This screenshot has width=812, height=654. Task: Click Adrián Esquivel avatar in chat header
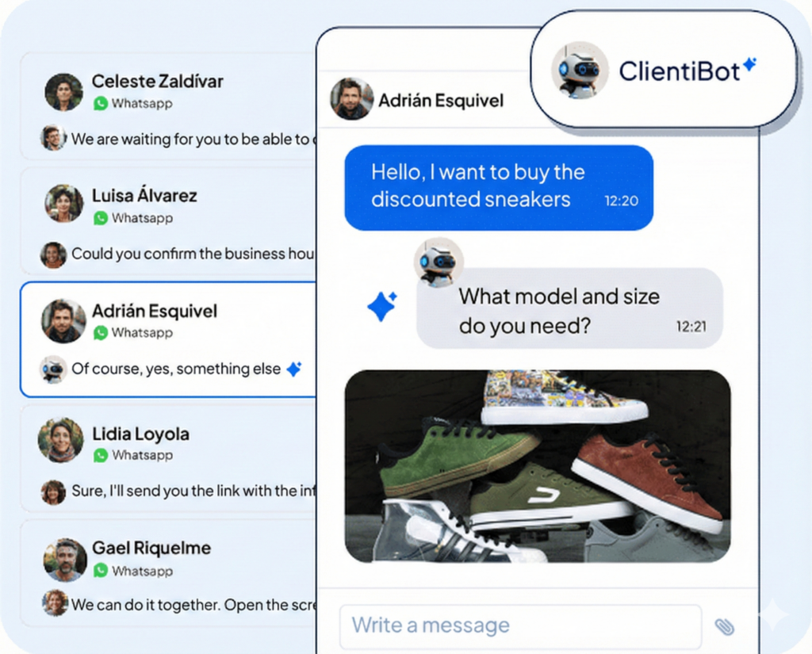(x=351, y=98)
